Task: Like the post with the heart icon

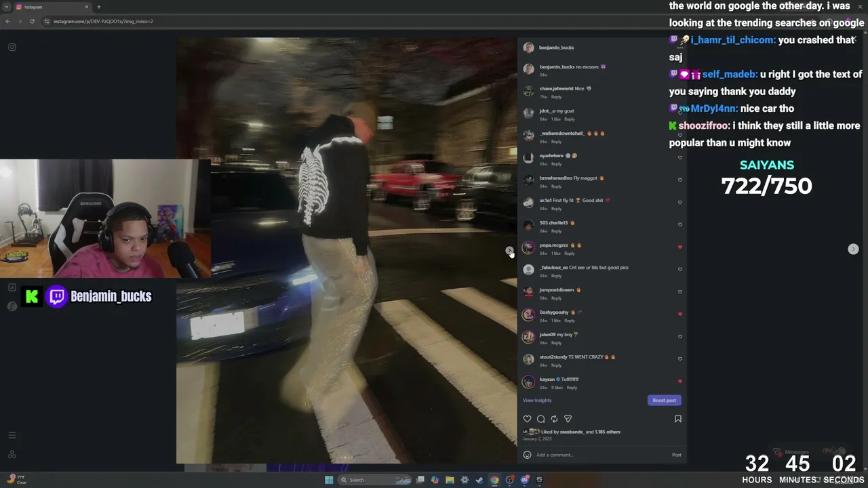Action: click(527, 419)
